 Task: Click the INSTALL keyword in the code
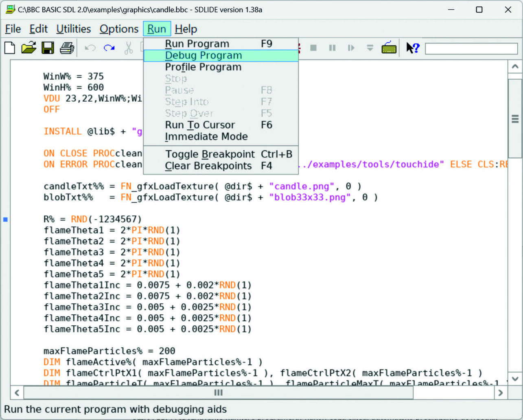point(63,131)
